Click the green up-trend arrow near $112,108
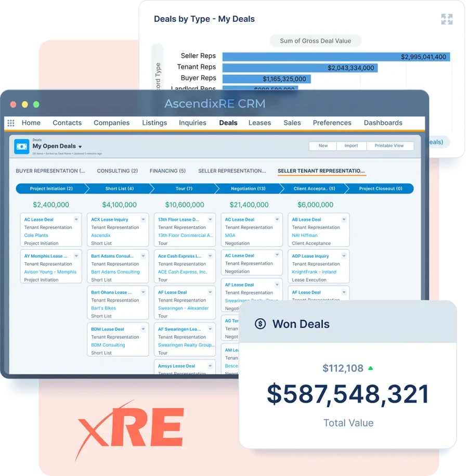This screenshot has width=468, height=476. click(x=371, y=368)
